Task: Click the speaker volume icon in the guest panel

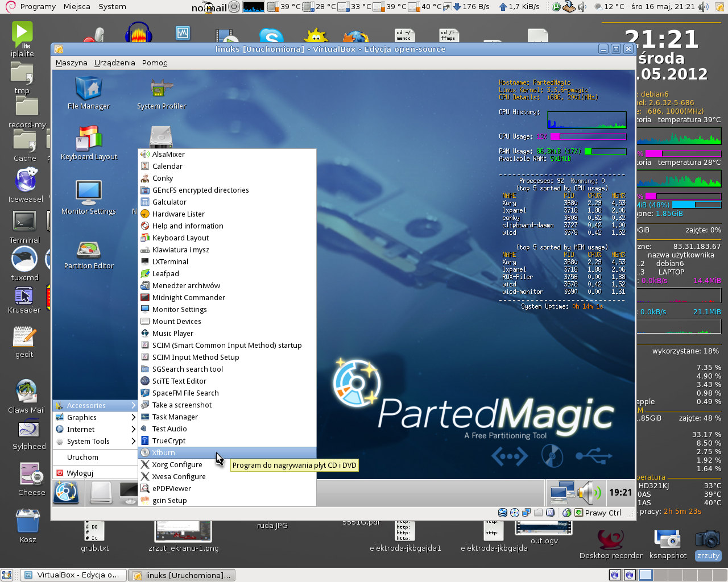Action: [x=589, y=492]
